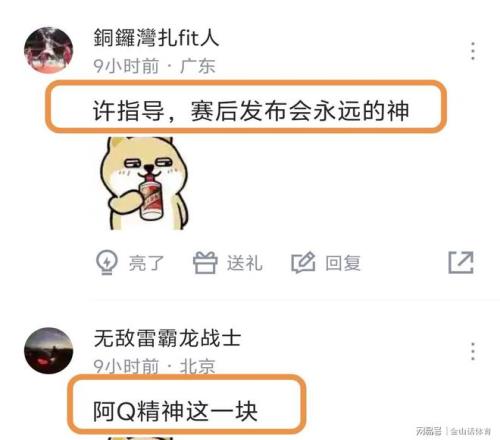This screenshot has height=440, width=500.
Task: Tap the reply 回复 pencil icon
Action: pyautogui.click(x=303, y=262)
